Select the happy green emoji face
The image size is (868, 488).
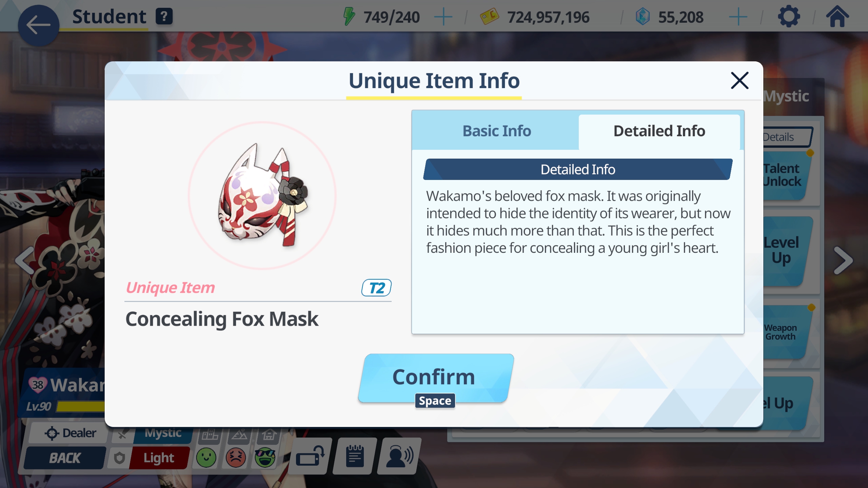[x=206, y=458]
